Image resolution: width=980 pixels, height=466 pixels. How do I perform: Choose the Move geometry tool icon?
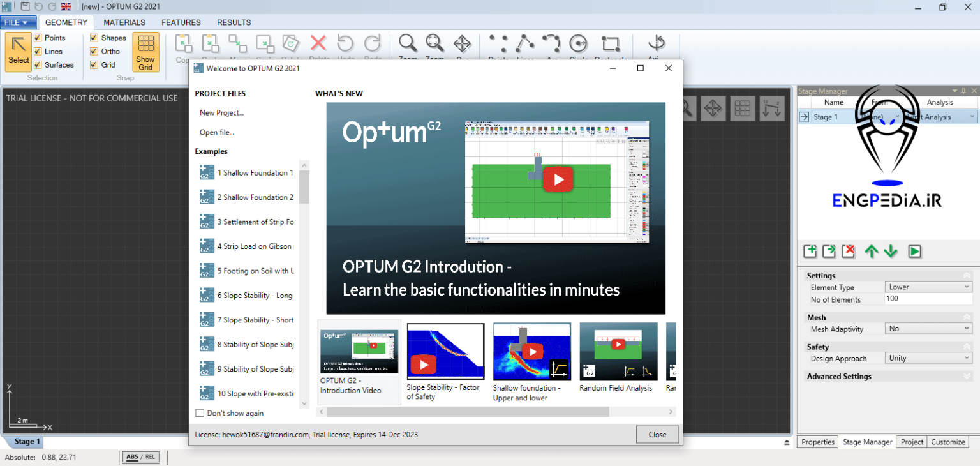point(237,45)
